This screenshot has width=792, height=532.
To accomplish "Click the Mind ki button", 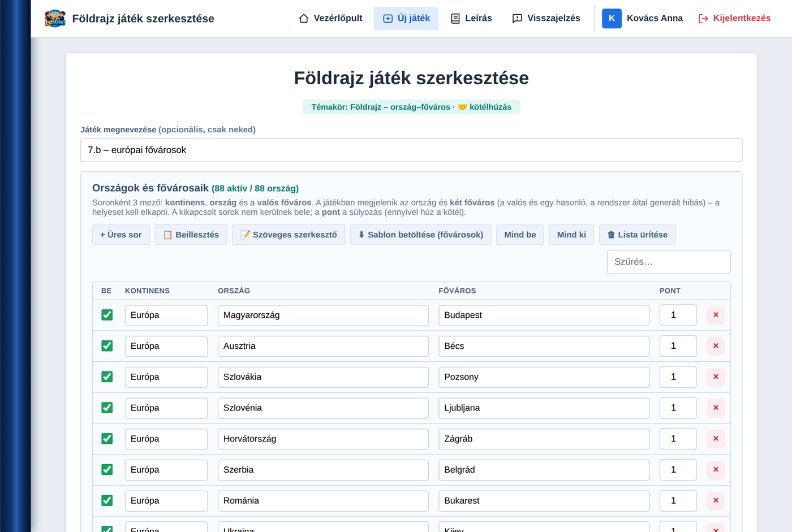I will pyautogui.click(x=571, y=235).
